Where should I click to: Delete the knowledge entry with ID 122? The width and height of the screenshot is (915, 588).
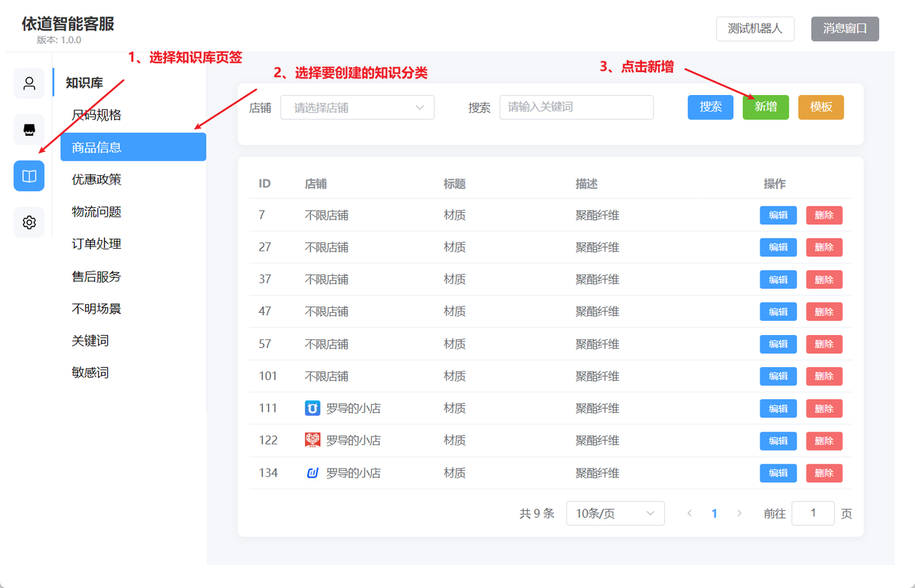point(823,440)
